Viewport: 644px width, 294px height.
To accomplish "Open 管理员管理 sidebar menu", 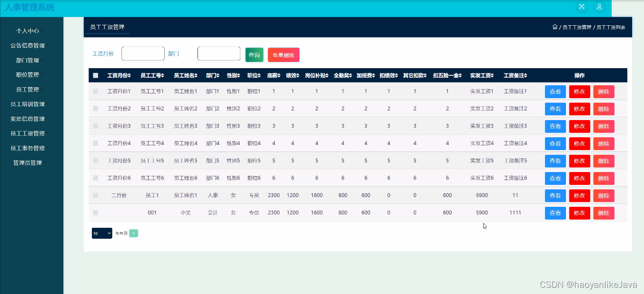I will click(x=30, y=162).
